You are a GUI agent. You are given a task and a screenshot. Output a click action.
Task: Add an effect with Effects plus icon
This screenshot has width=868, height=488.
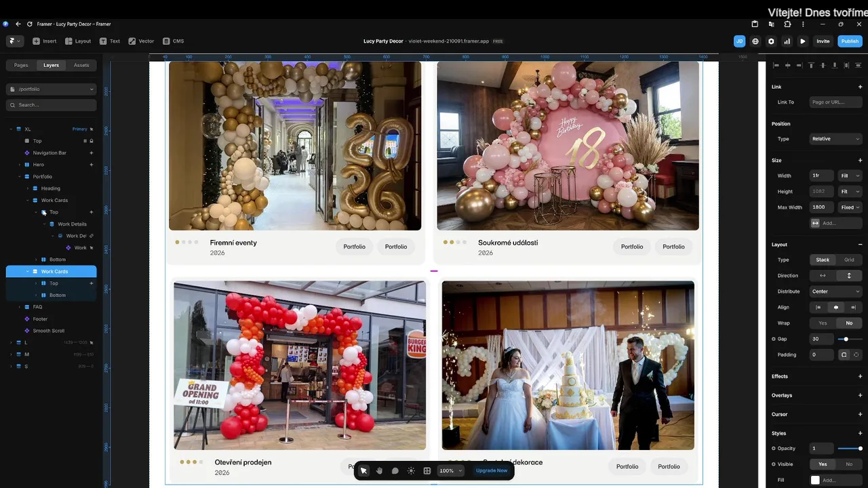point(860,376)
